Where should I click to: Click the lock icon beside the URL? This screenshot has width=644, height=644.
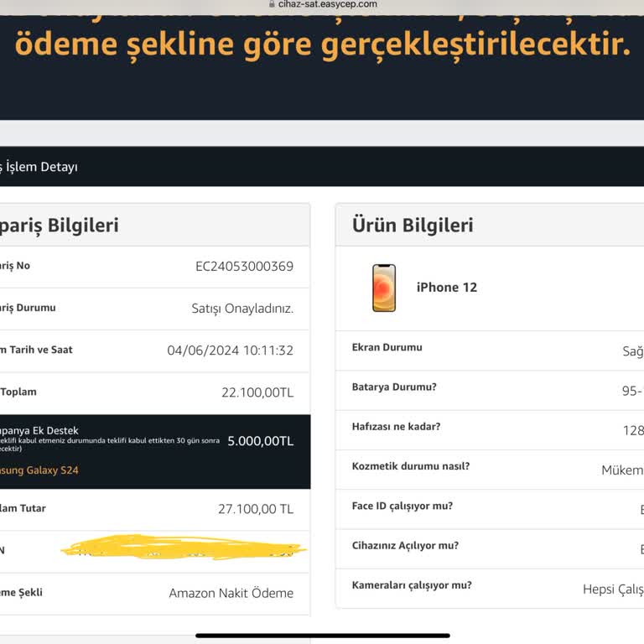(272, 4)
